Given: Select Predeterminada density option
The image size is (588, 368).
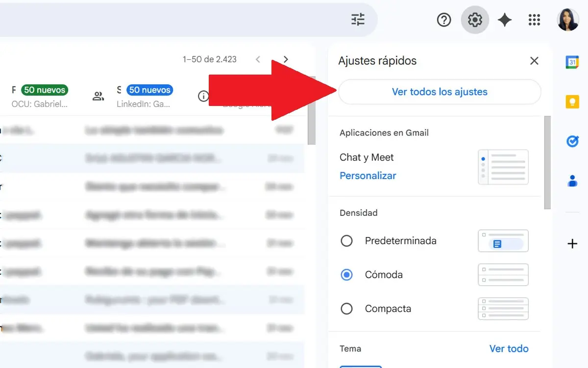Looking at the screenshot, I should click(347, 241).
